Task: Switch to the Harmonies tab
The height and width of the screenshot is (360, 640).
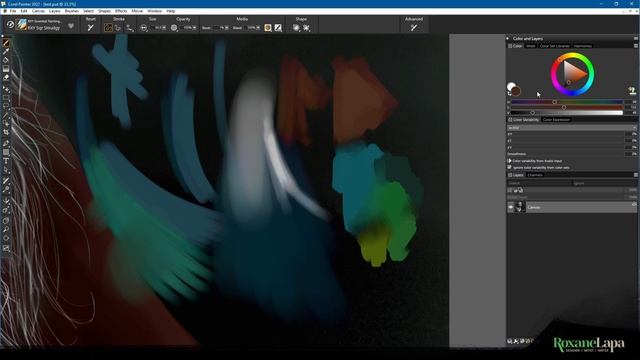Action: (x=582, y=46)
